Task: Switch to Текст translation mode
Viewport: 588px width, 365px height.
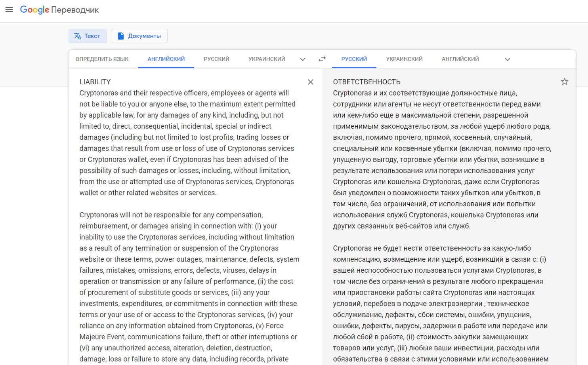Action: (x=88, y=36)
